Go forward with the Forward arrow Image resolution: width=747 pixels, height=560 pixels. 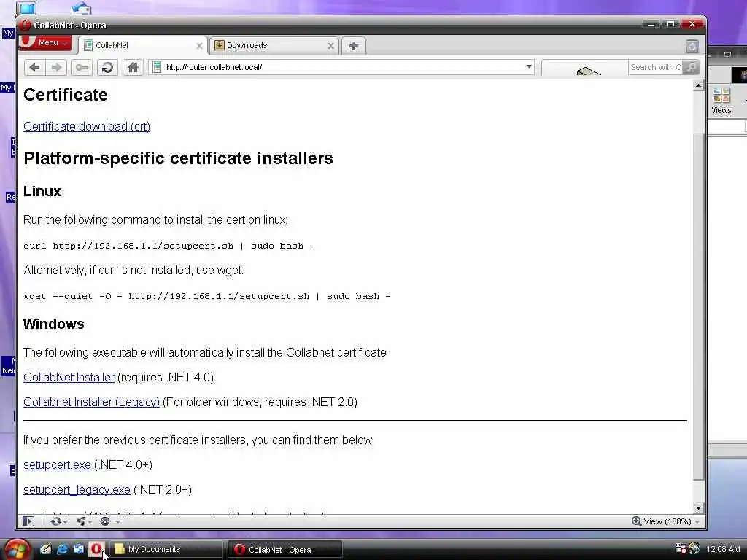coord(56,67)
